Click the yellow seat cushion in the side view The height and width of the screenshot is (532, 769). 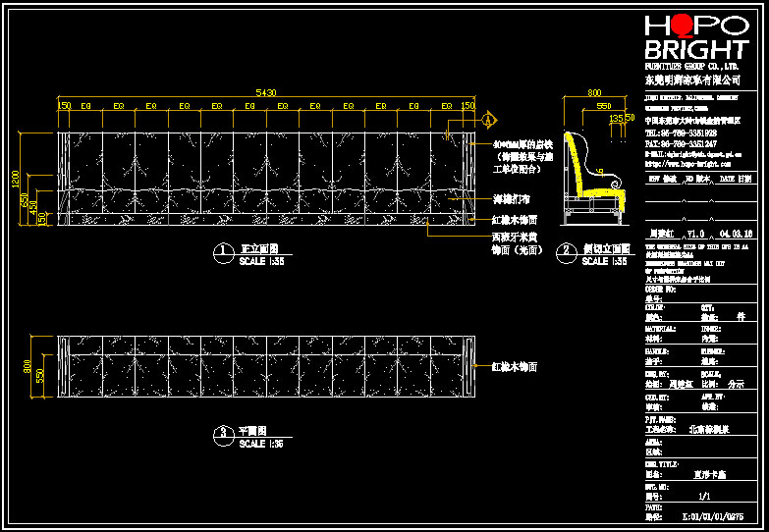(x=602, y=193)
